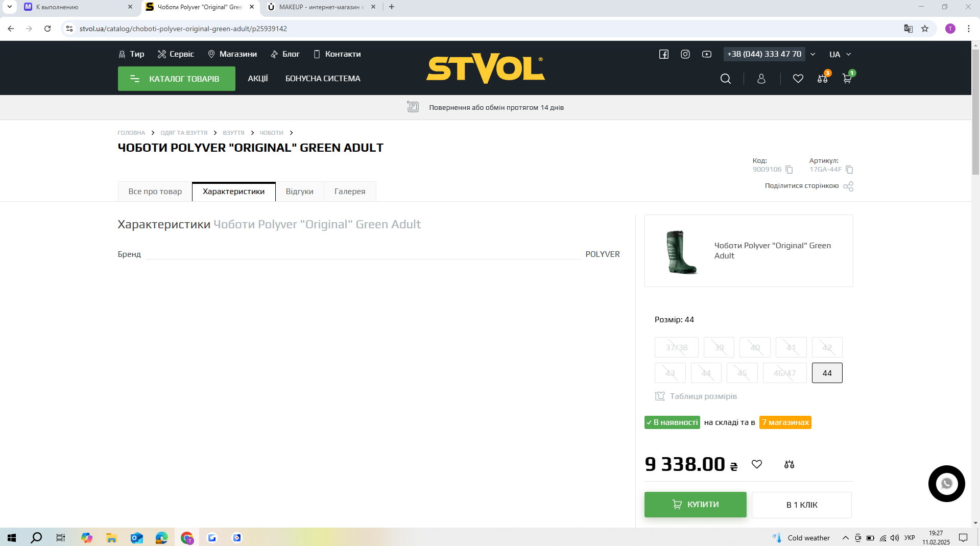Click the green boot product thumbnail
Screen dimensions: 980x546
click(x=681, y=251)
